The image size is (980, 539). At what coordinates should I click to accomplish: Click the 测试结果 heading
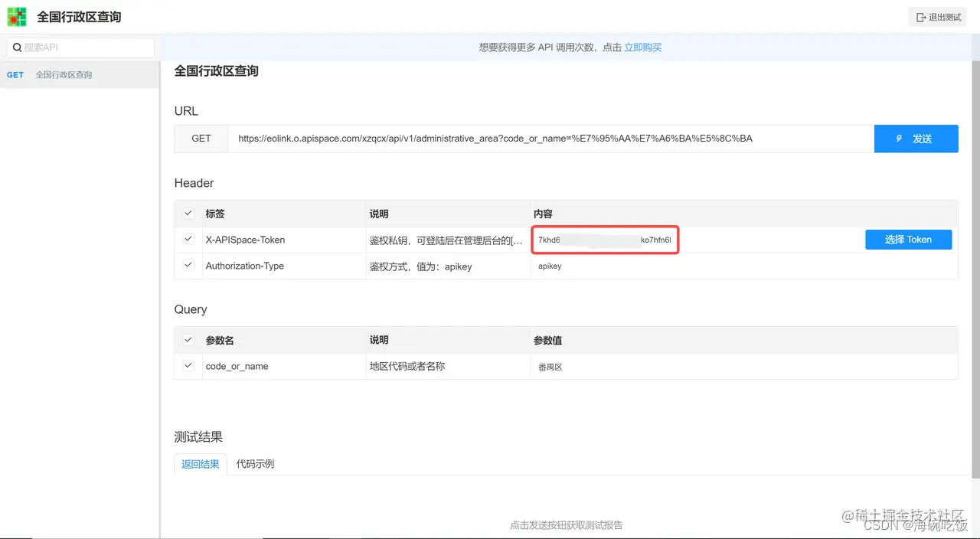tap(198, 437)
